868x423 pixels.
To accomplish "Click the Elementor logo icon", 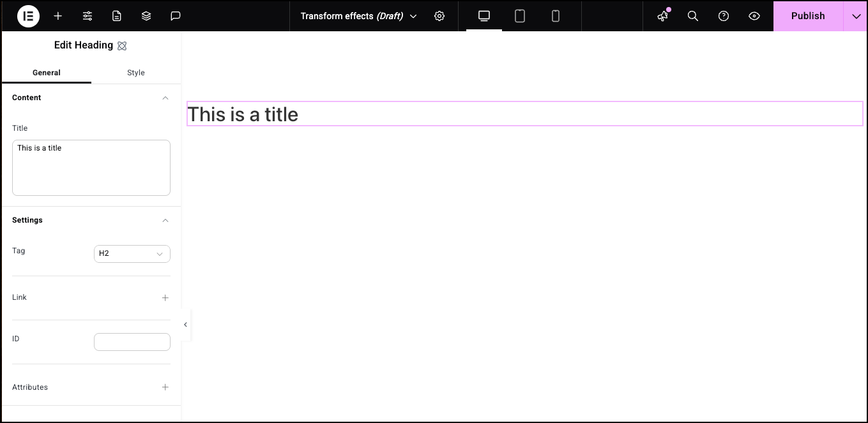I will point(28,16).
